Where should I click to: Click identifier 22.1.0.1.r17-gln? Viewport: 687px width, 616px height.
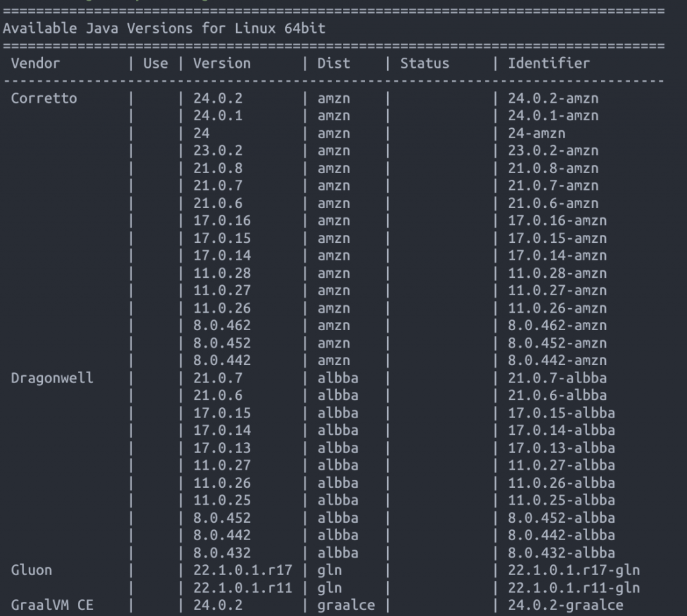tap(574, 570)
